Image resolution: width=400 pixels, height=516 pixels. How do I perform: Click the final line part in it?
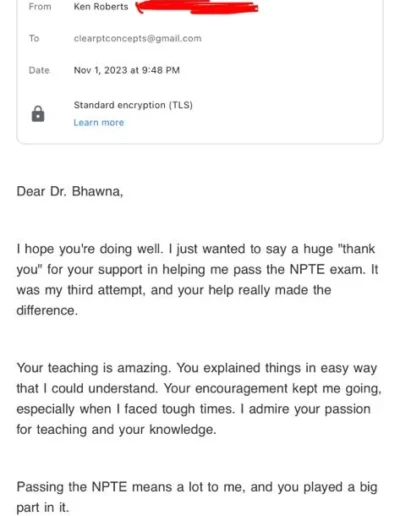point(43,508)
